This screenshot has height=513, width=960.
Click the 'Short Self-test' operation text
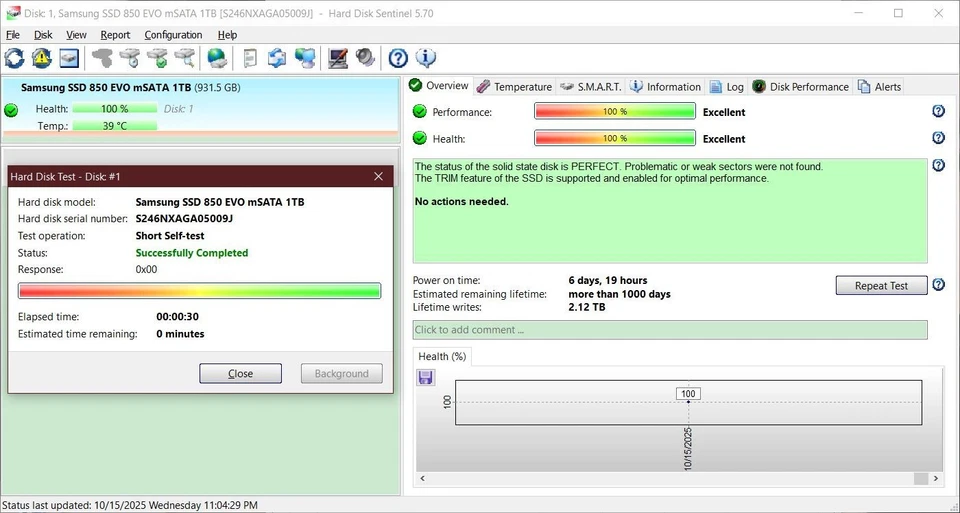pyautogui.click(x=170, y=236)
